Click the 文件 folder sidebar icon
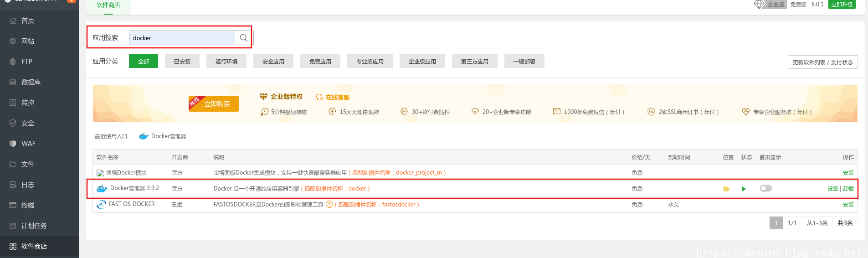This screenshot has height=258, width=868. click(x=13, y=164)
